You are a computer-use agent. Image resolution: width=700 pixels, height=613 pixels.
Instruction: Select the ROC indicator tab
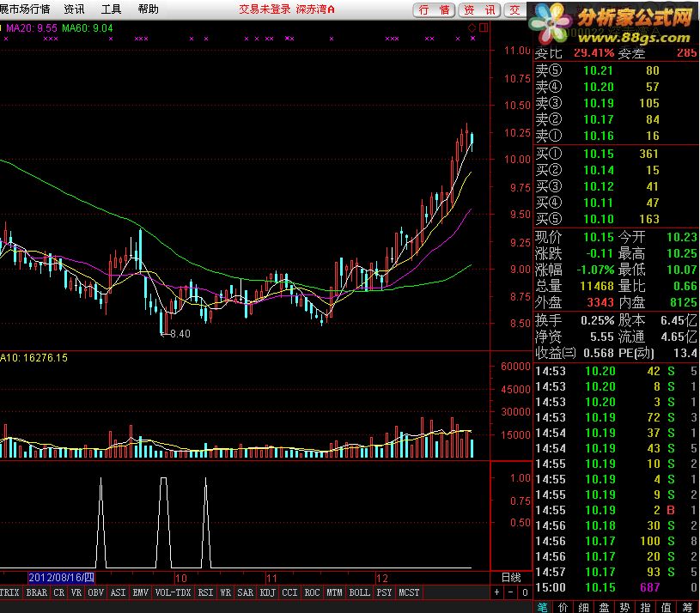pos(312,592)
